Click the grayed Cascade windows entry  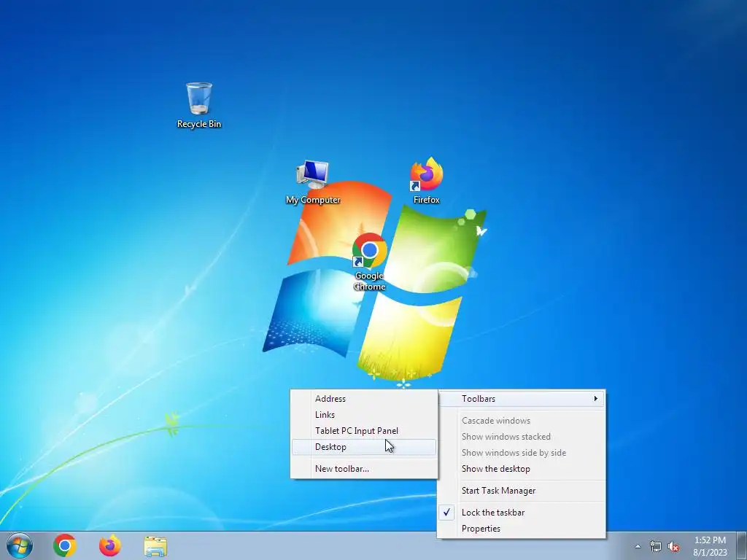522,421
